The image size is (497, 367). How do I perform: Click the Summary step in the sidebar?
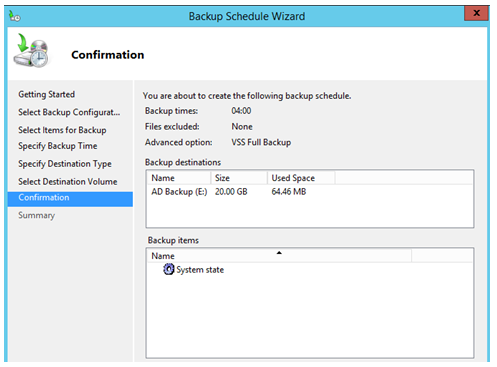coord(36,215)
